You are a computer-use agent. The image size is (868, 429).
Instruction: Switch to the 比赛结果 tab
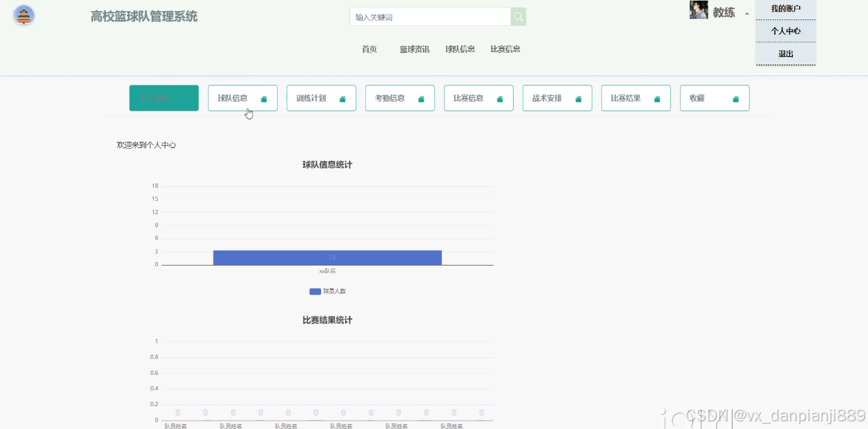click(x=636, y=98)
